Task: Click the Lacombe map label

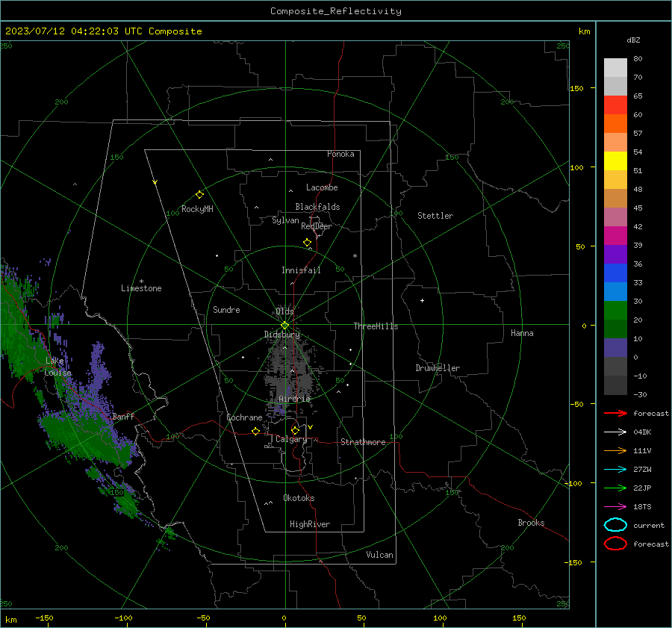Action: 322,187
